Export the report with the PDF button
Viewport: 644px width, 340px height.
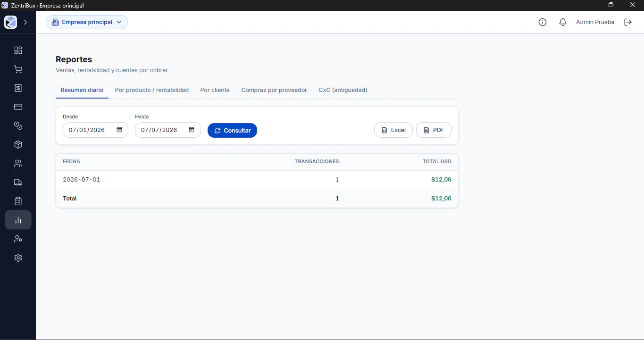coord(434,130)
